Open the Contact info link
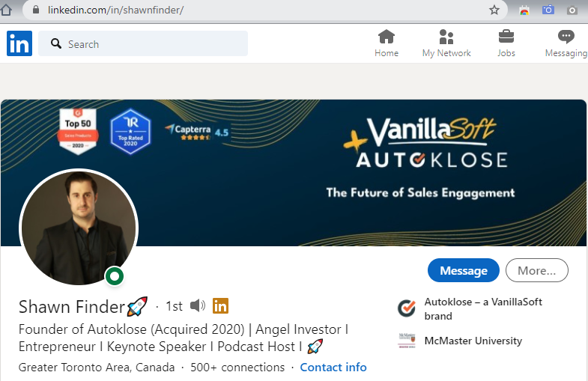 (333, 367)
